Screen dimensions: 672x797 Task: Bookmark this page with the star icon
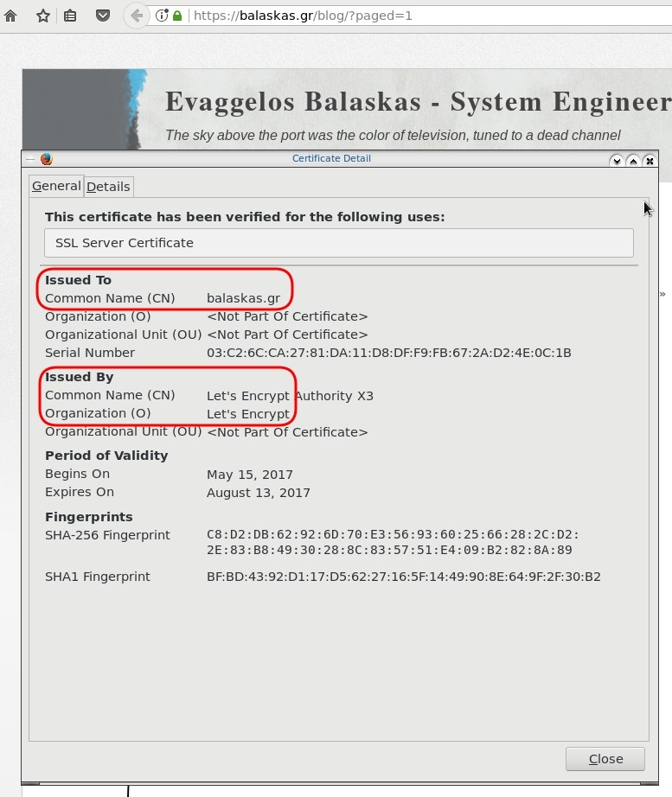(x=42, y=16)
